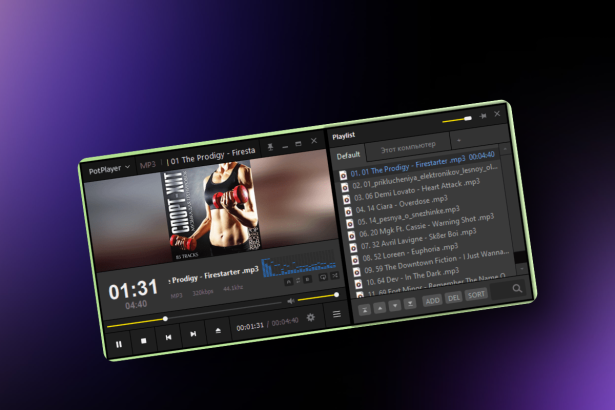Toggle the playlist hamburger icon
Image resolution: width=615 pixels, height=410 pixels.
pos(337,314)
